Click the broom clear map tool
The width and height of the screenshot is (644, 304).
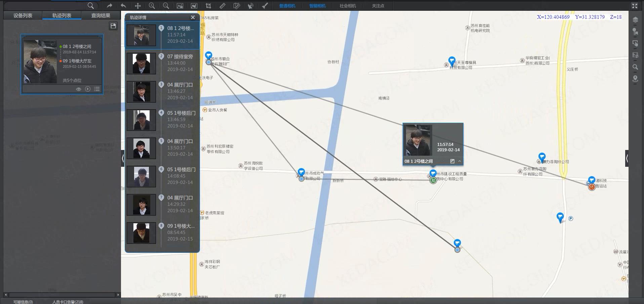265,6
